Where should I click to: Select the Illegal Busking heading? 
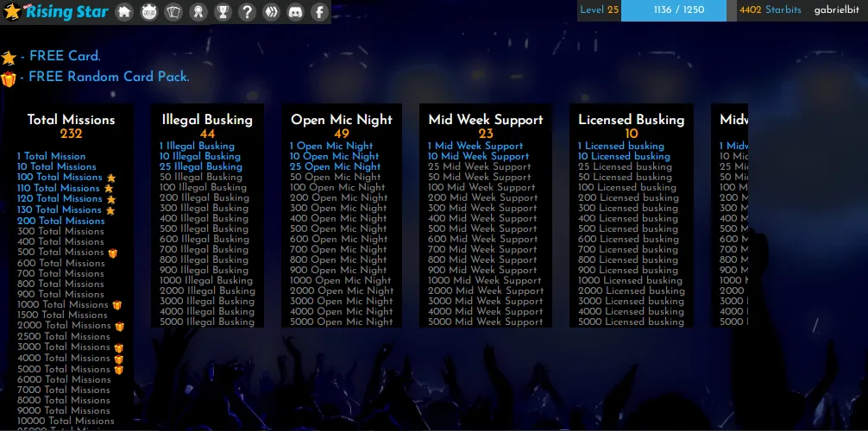207,120
